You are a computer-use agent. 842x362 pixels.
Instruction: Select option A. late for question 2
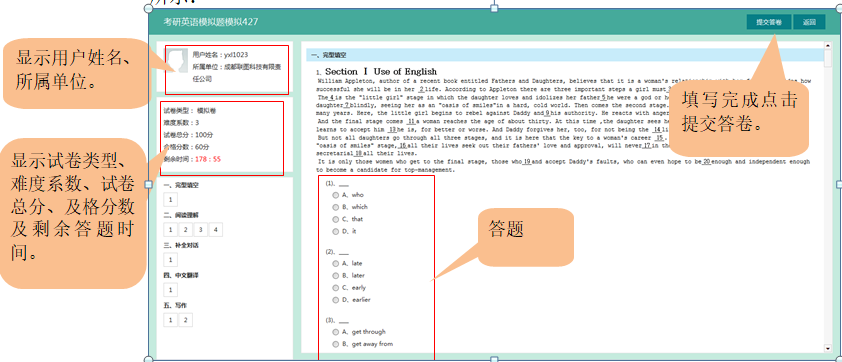(x=336, y=264)
